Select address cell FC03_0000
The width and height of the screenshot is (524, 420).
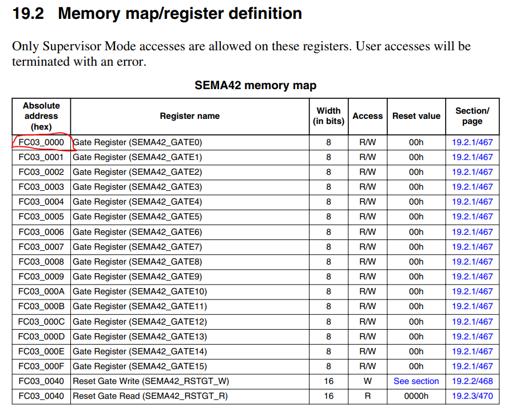tap(41, 142)
